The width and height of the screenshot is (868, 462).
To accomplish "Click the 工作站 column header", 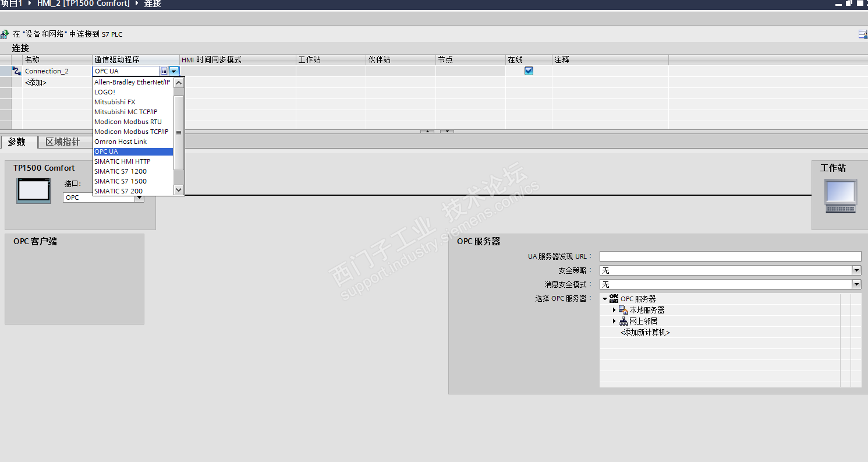I will point(331,60).
